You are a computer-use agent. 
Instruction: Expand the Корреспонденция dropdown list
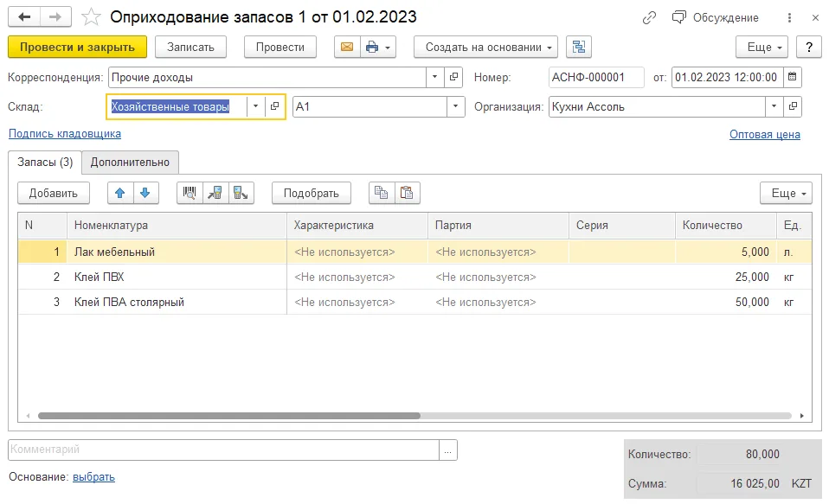[434, 77]
